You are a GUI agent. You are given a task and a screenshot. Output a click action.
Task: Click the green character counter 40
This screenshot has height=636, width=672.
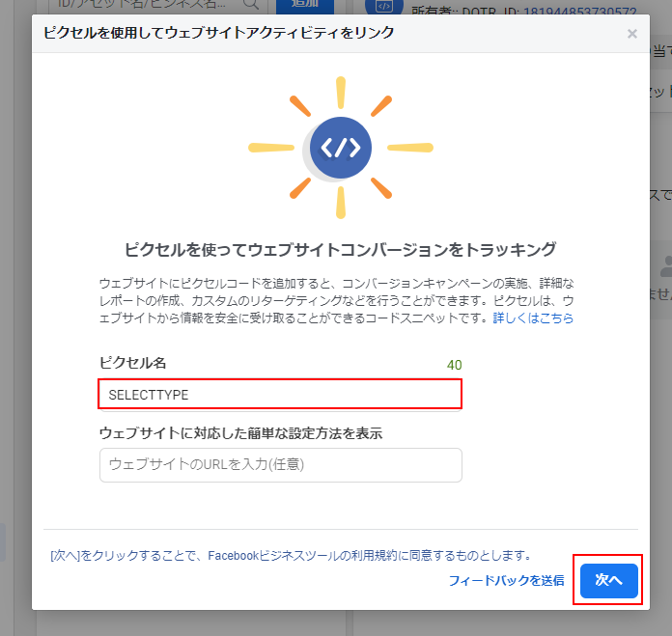(x=454, y=365)
